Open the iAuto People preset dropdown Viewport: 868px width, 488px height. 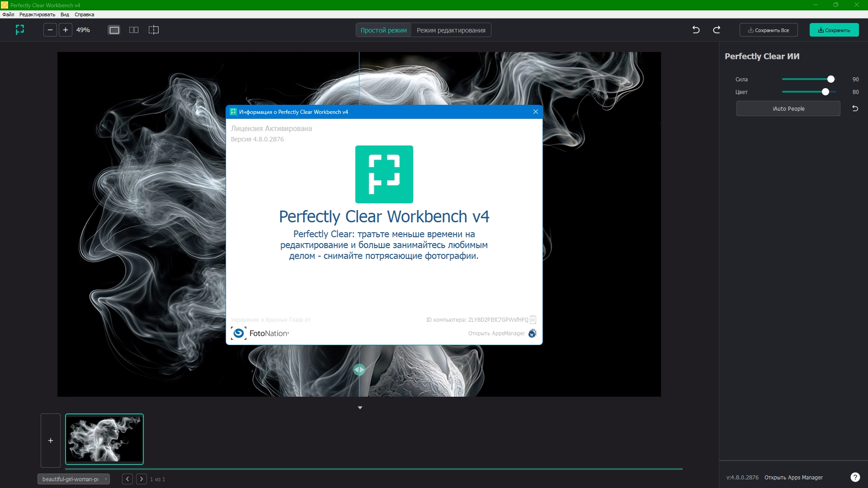point(788,109)
